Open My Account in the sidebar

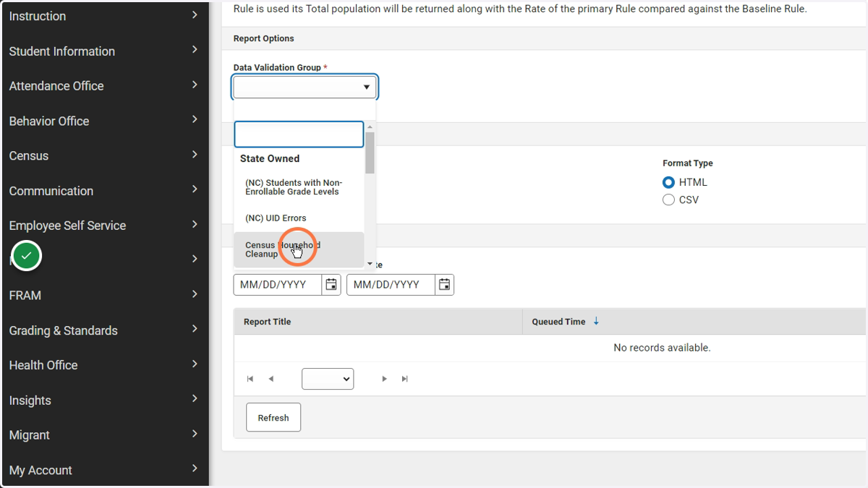41,470
